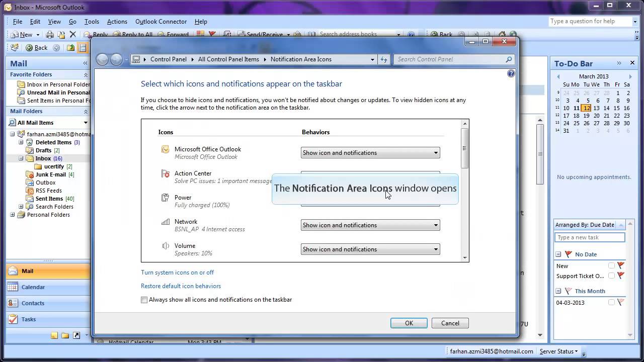Enable Always show all icons and notifications

point(144,300)
